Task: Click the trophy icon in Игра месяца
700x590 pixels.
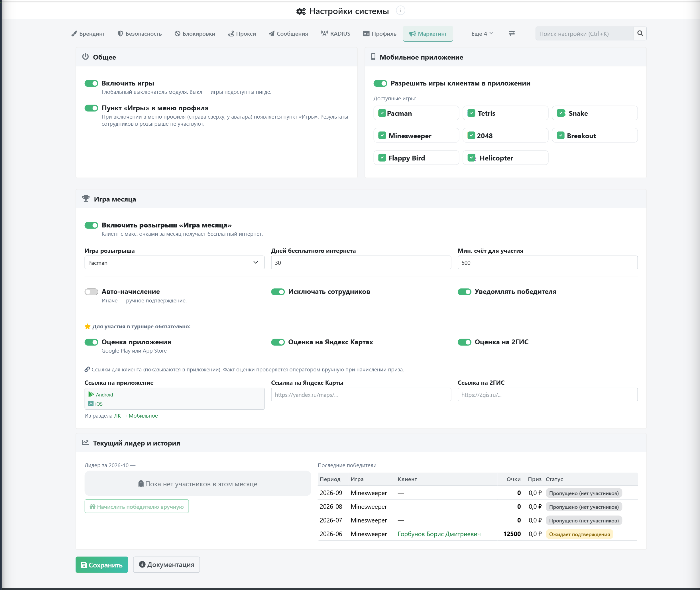Action: pyautogui.click(x=86, y=199)
